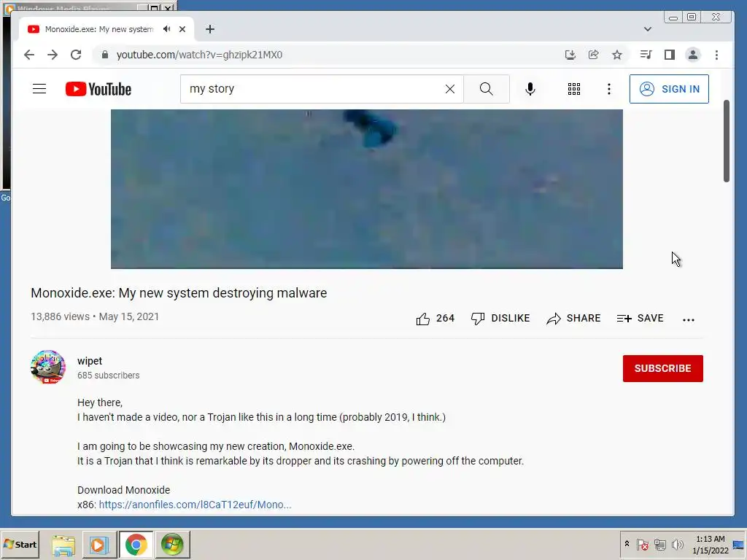Screen dimensions: 747x560
Task: Open the Chrome profile avatar
Action: pyautogui.click(x=693, y=55)
